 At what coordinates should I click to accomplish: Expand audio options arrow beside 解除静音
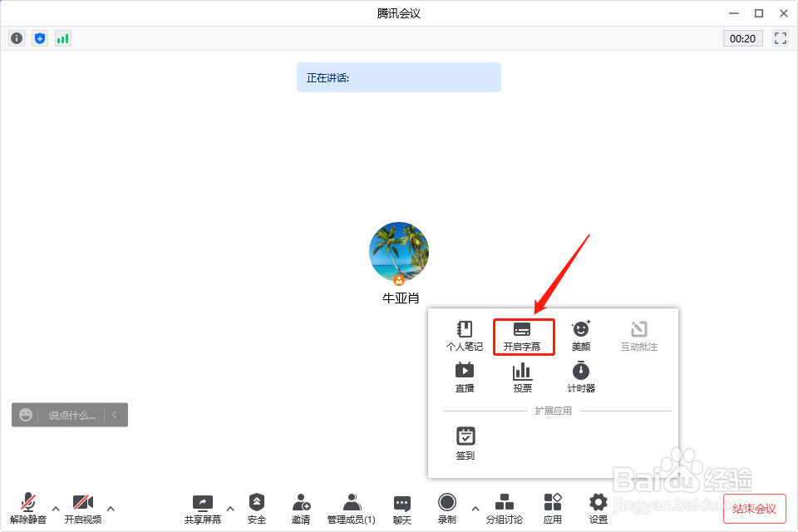[x=56, y=508]
